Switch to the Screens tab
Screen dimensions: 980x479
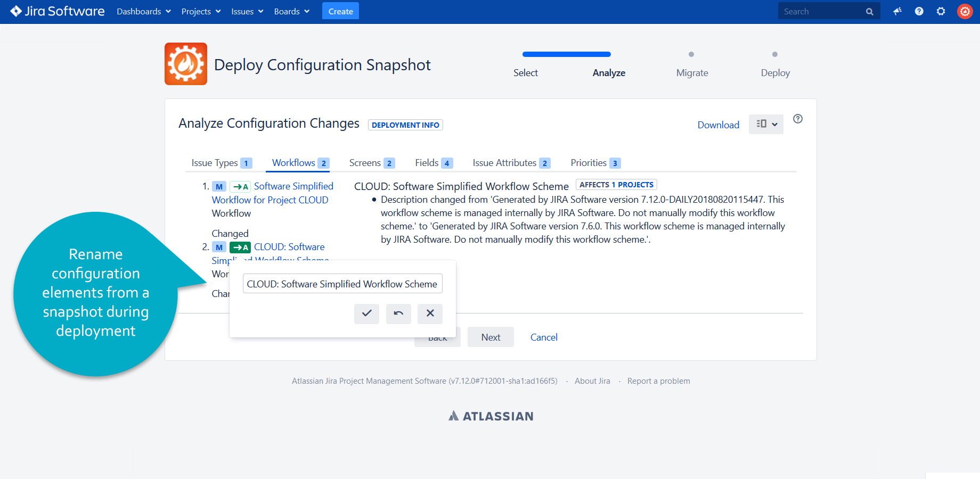(x=372, y=163)
